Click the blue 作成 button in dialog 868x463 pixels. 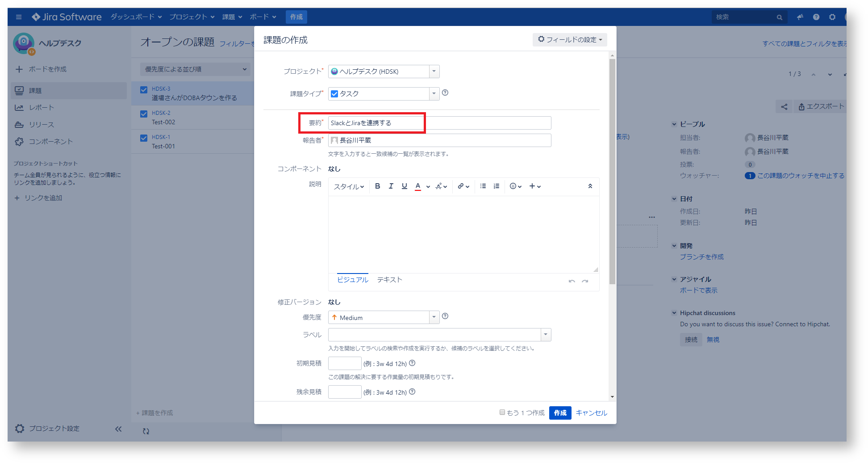click(560, 413)
